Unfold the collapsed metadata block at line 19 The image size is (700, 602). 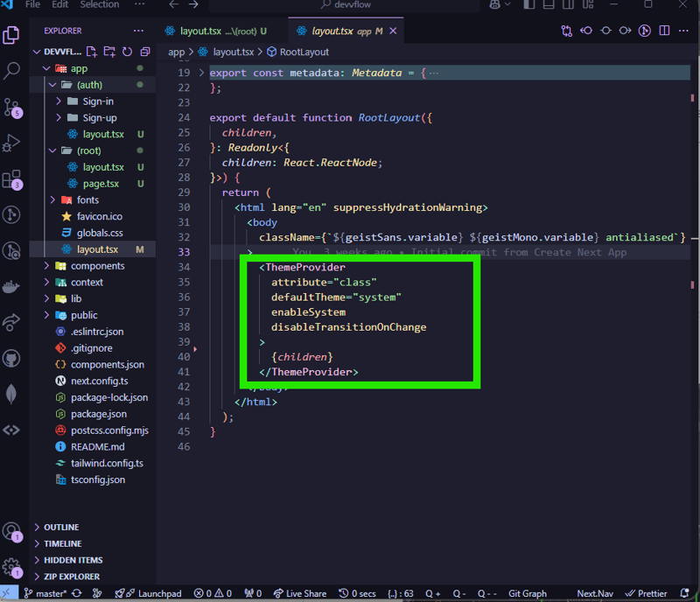(202, 73)
